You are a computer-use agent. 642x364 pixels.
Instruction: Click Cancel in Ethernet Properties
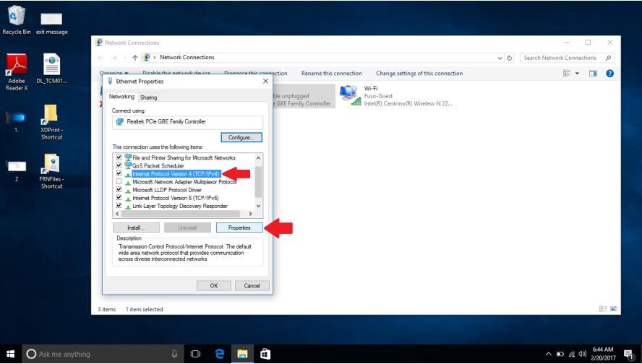coord(252,285)
